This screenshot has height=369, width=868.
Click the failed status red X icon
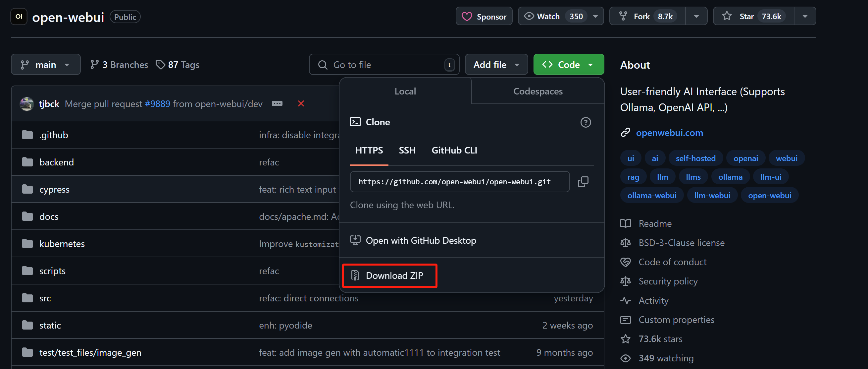pos(301,103)
